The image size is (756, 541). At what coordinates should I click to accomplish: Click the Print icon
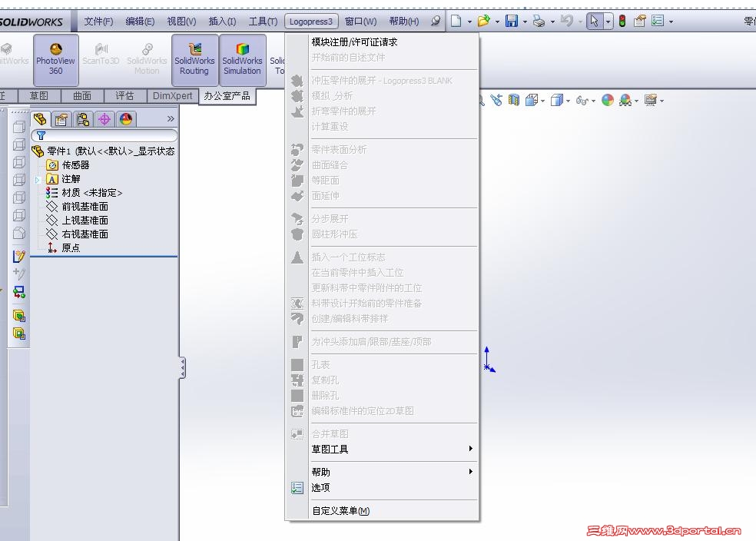539,21
